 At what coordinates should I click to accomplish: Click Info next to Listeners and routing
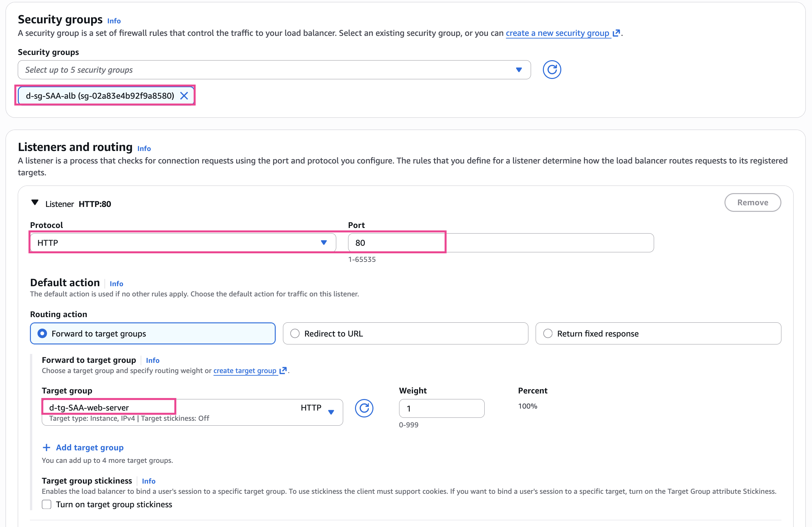(x=144, y=148)
